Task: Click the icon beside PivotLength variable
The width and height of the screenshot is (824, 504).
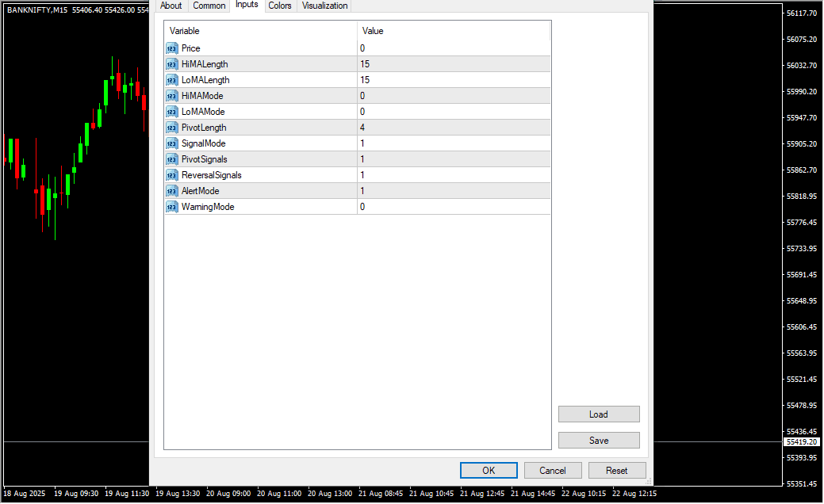Action: click(171, 128)
